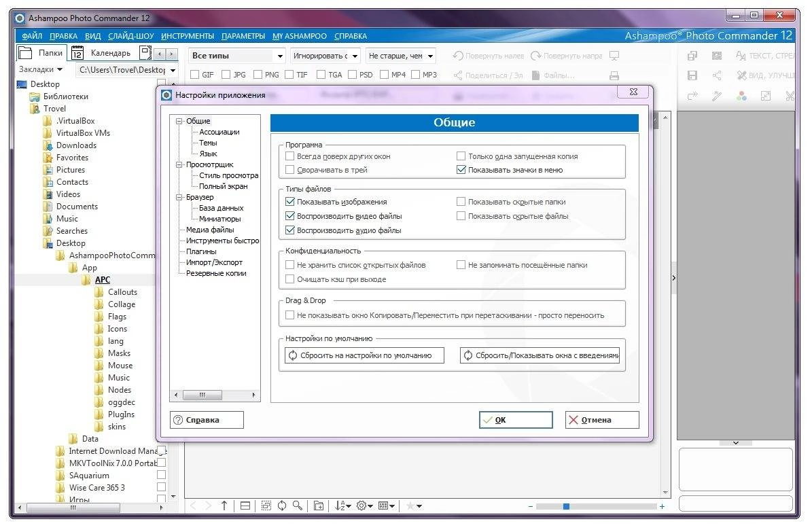Open the A-Z sort order dropdown icon

click(x=342, y=506)
